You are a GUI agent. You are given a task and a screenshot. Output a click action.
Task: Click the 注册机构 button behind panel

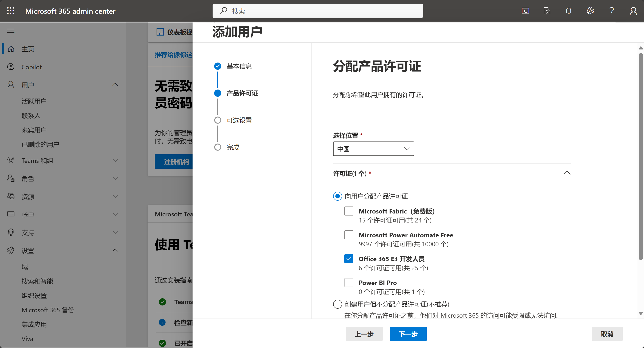point(174,162)
